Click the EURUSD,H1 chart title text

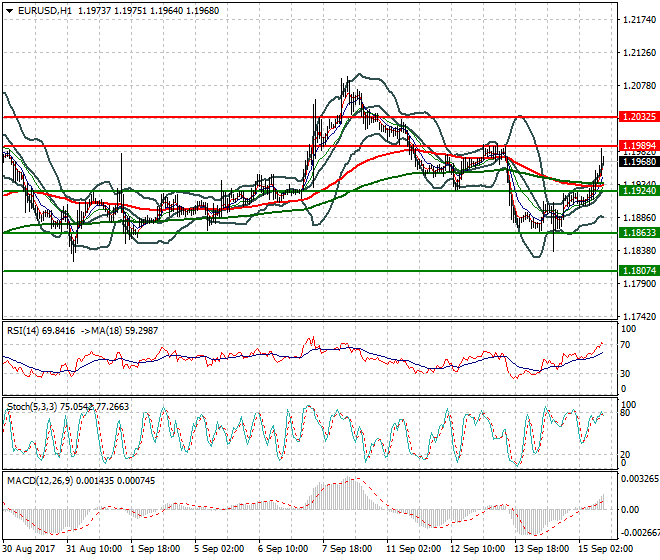coord(45,11)
